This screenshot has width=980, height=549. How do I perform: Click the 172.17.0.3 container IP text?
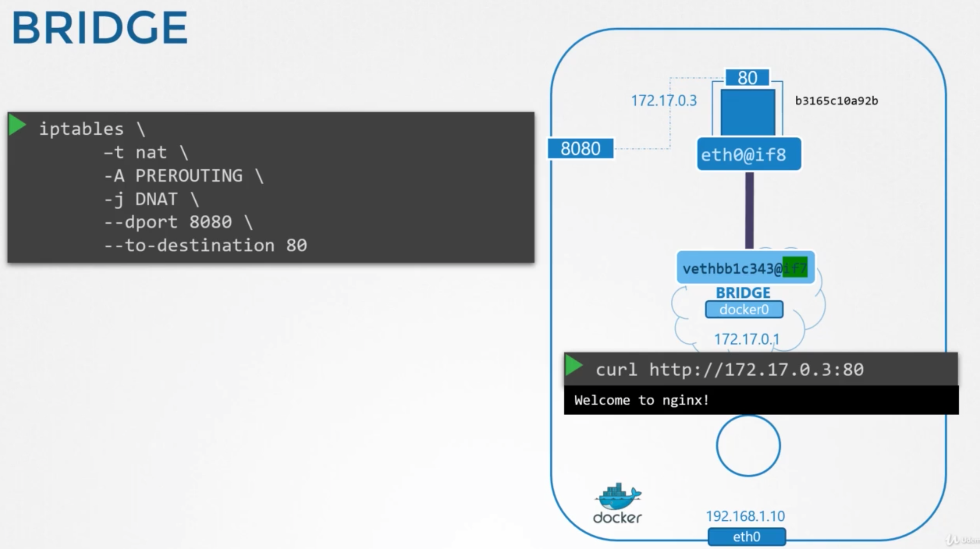664,101
